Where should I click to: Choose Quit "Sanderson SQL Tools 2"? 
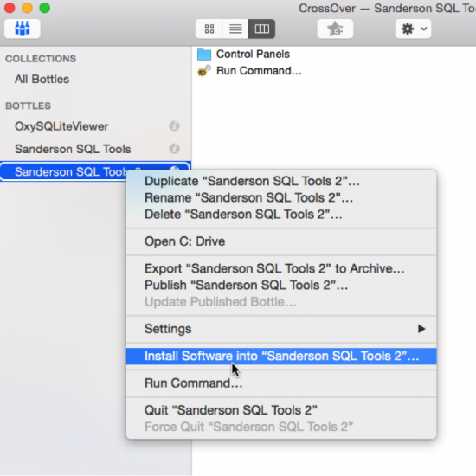pyautogui.click(x=281, y=410)
